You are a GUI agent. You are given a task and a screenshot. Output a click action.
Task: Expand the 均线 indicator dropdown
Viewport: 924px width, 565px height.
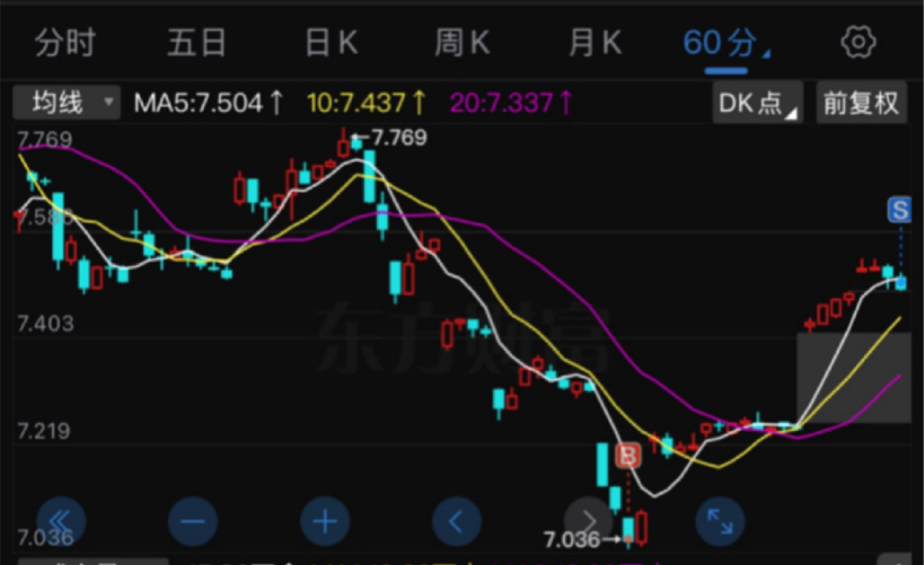pos(67,102)
